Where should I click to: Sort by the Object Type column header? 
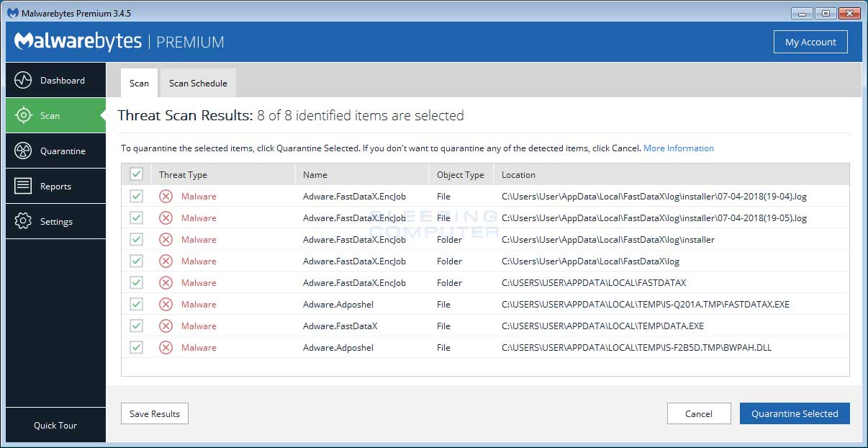tap(461, 174)
